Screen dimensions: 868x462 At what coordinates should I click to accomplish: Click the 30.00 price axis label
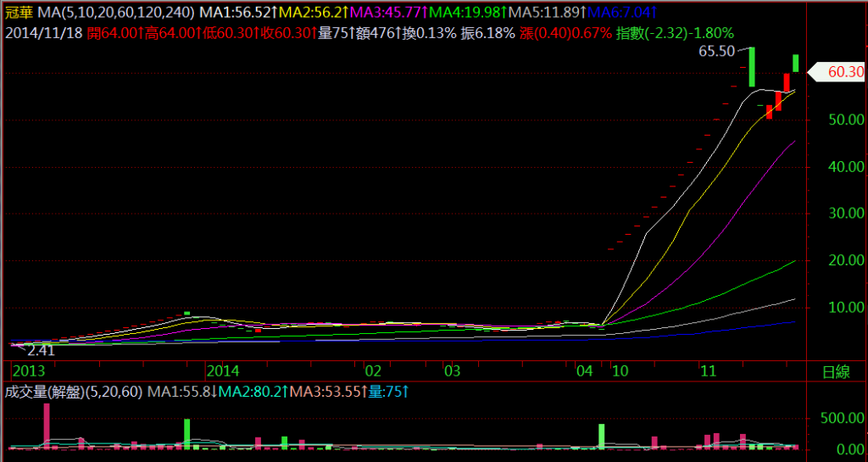coord(846,214)
